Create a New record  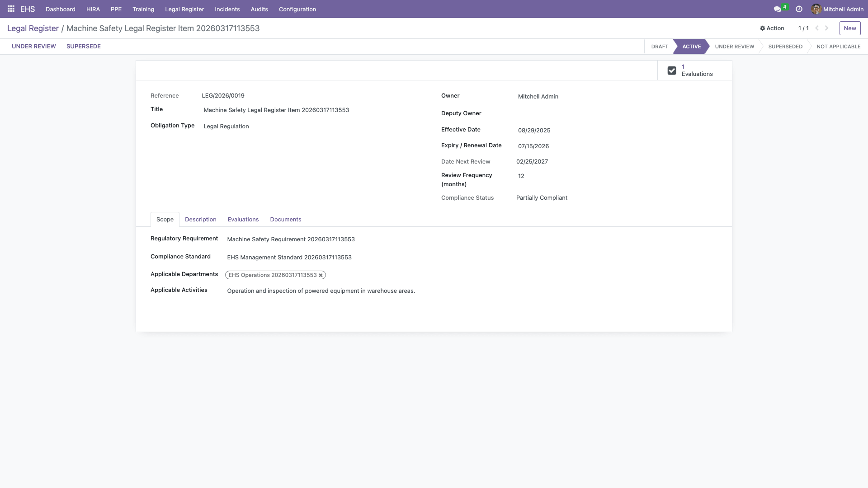point(849,28)
